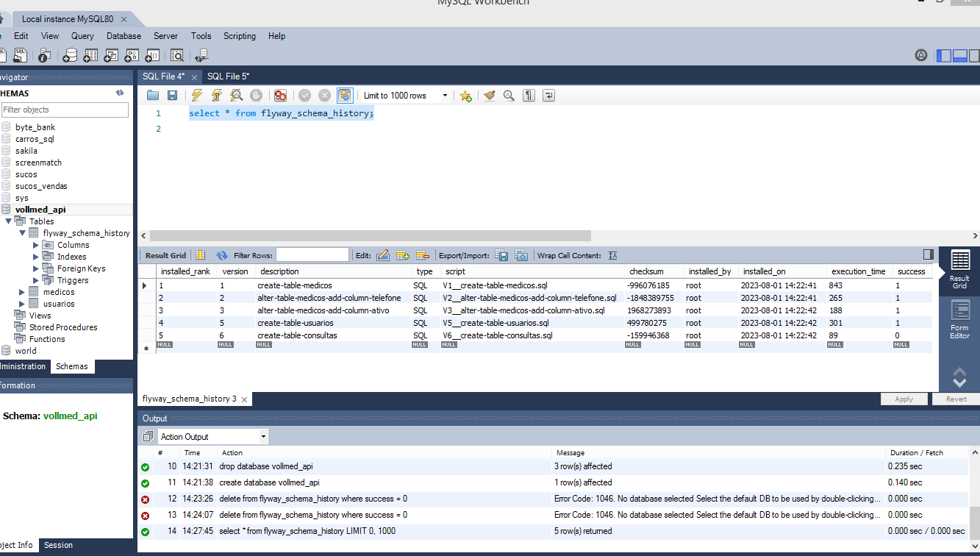Insert new row icon in result grid

click(x=403, y=255)
